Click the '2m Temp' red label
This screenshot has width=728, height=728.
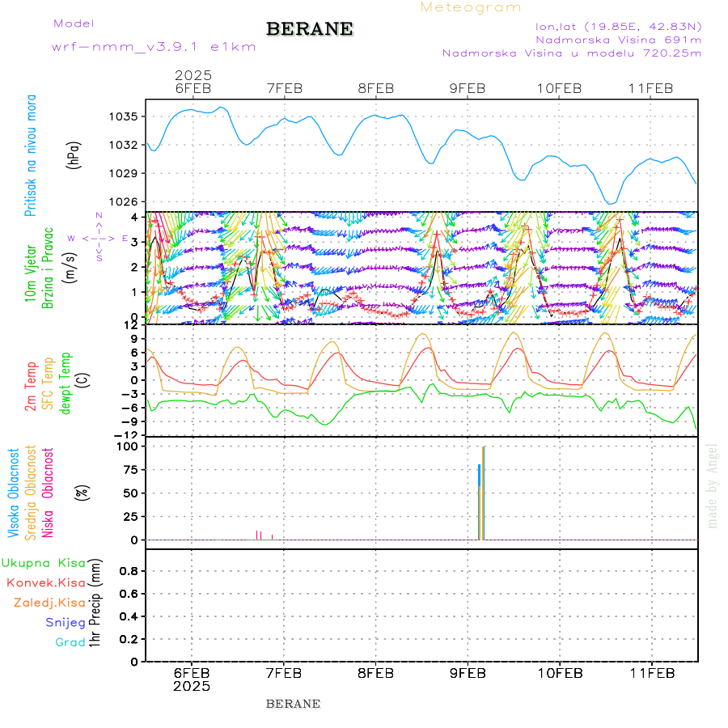31,387
